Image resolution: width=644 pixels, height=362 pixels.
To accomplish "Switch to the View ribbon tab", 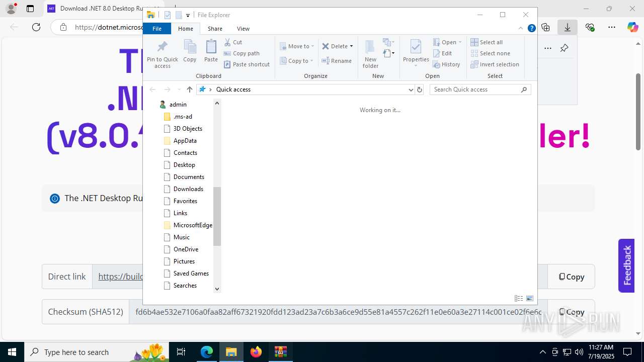I will tap(243, 29).
